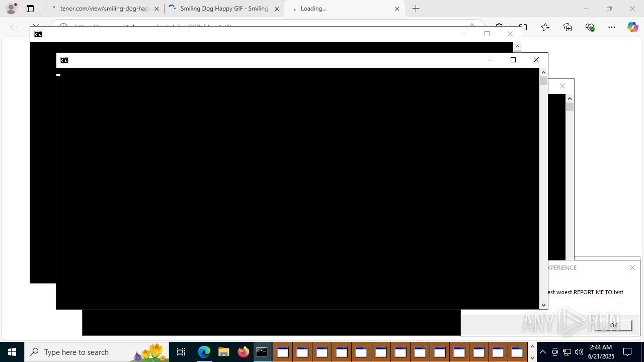The width and height of the screenshot is (644, 362).
Task: Select the Loading... browser tab
Action: click(344, 9)
